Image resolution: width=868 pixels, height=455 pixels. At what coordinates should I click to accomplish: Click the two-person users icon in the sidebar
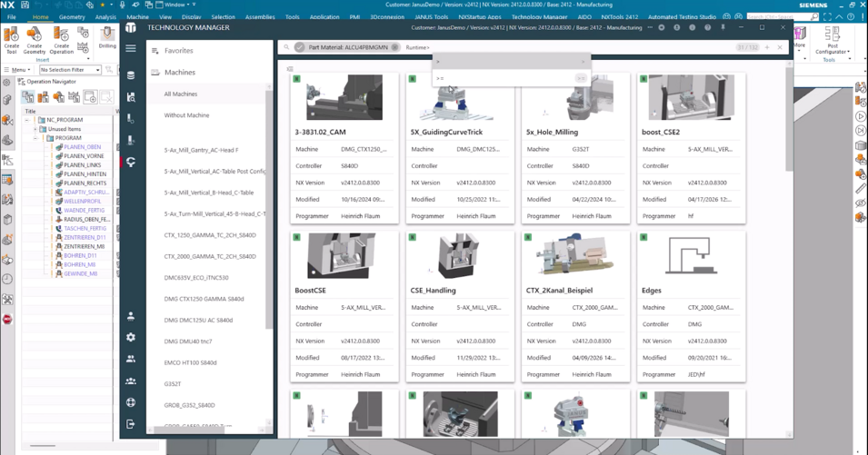131,359
